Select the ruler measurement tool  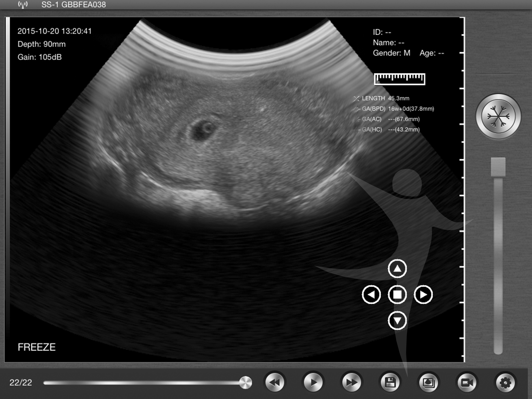pos(399,79)
